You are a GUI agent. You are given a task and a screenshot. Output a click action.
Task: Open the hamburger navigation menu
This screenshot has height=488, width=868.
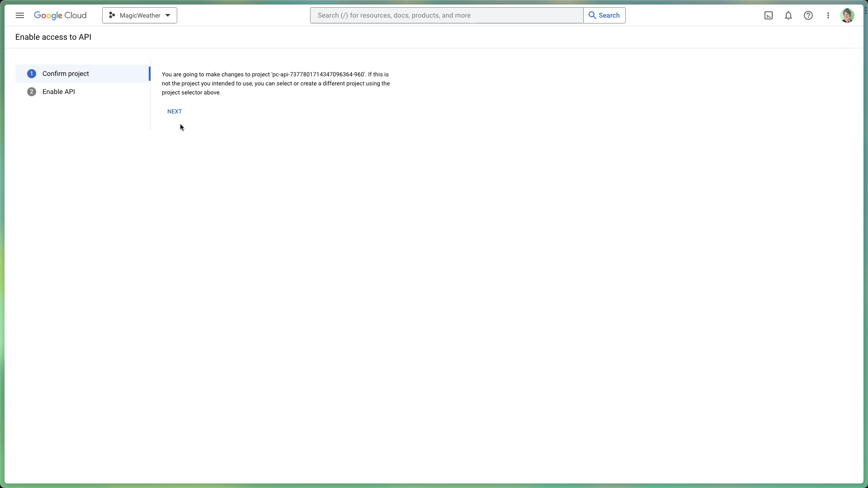[x=20, y=15]
